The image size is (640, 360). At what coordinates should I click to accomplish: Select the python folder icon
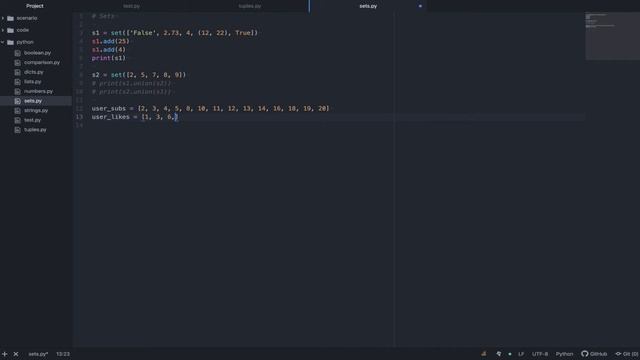coord(11,42)
